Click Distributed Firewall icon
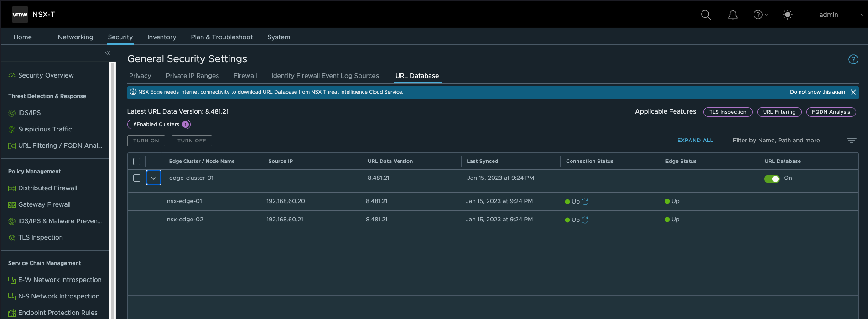Screen dimensions: 868x319 [x=12, y=188]
